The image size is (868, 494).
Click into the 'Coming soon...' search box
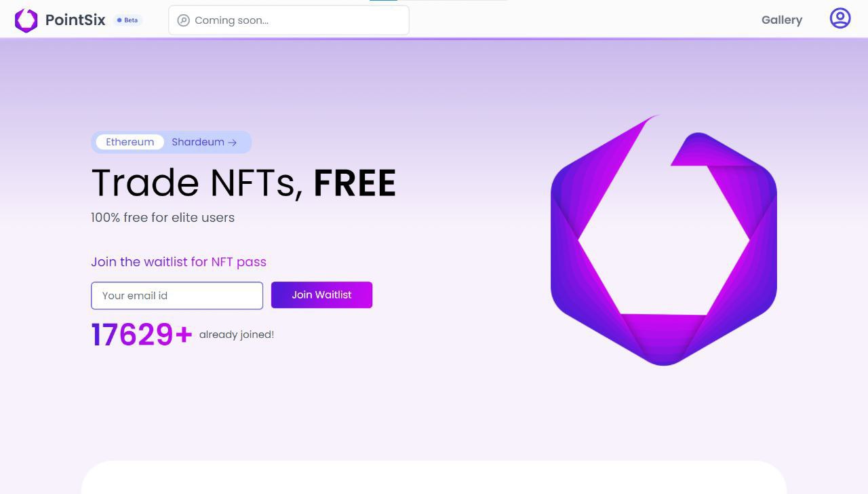pyautogui.click(x=289, y=20)
